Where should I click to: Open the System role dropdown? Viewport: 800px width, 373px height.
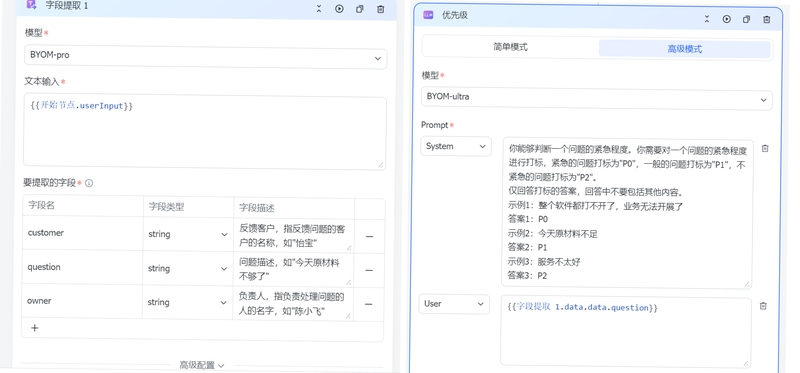coord(456,146)
